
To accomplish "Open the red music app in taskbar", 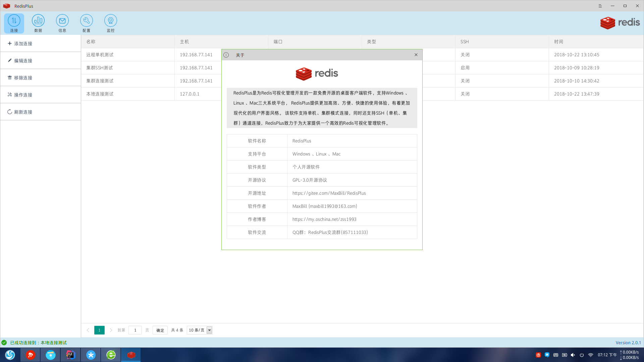I will pos(31,355).
